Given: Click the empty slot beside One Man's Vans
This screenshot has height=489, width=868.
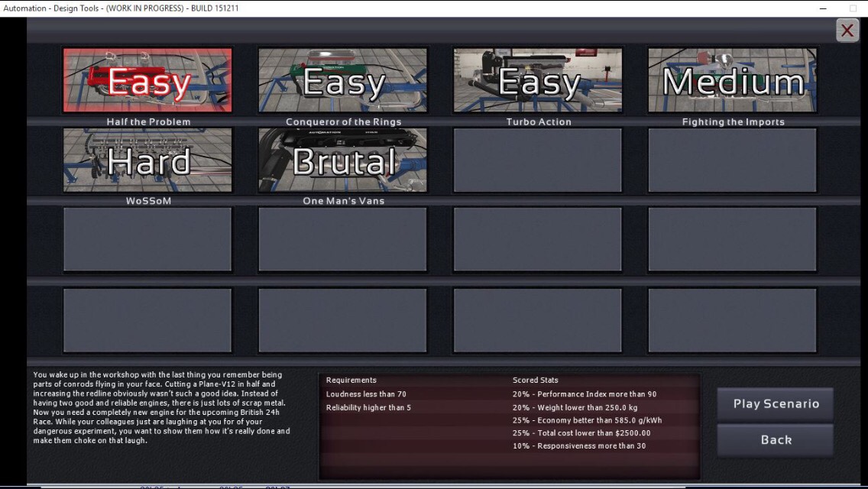Looking at the screenshot, I should pyautogui.click(x=537, y=160).
